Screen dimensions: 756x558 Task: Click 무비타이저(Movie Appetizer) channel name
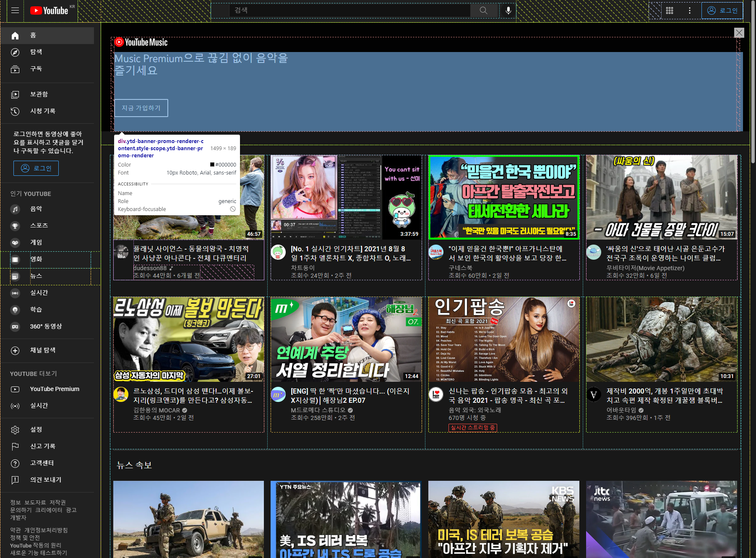(645, 268)
